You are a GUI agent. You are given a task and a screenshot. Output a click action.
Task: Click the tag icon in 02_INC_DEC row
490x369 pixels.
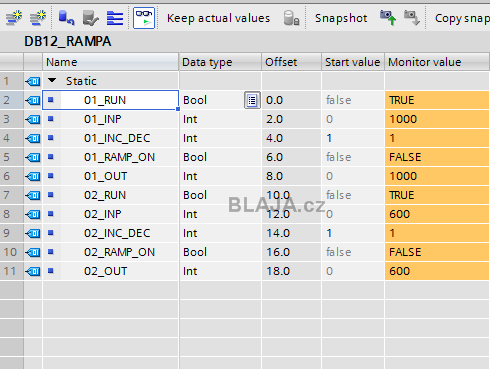[33, 233]
